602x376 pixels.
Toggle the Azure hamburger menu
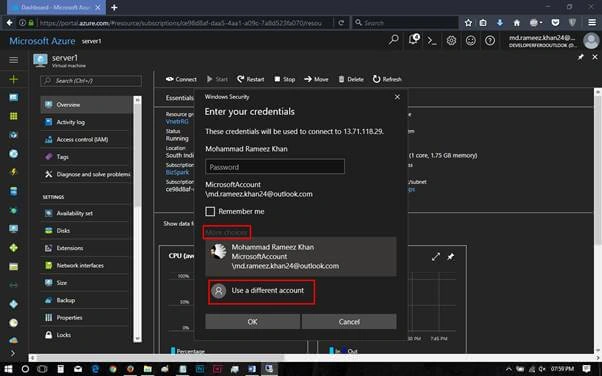tap(13, 60)
